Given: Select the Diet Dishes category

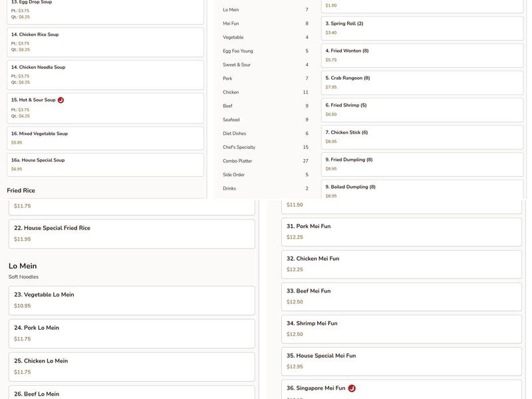Looking at the screenshot, I should (x=235, y=134).
